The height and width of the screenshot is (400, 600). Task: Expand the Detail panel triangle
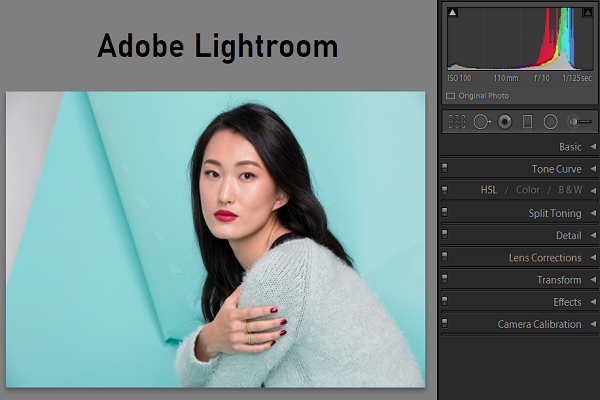(593, 235)
